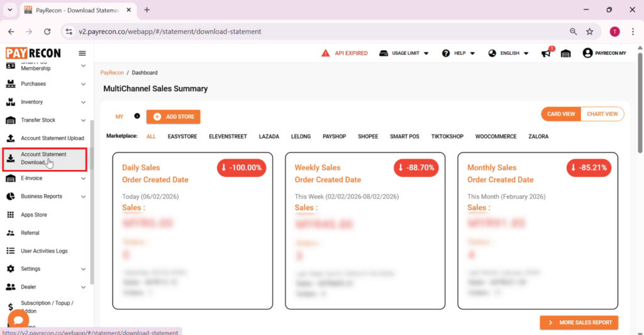The height and width of the screenshot is (335, 644).
Task: Open the announcements megaphone icon
Action: pyautogui.click(x=546, y=54)
